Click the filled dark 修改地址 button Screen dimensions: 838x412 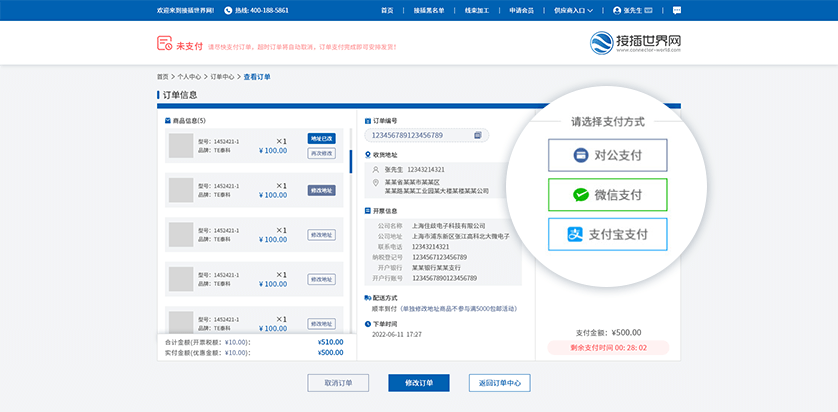pos(322,190)
